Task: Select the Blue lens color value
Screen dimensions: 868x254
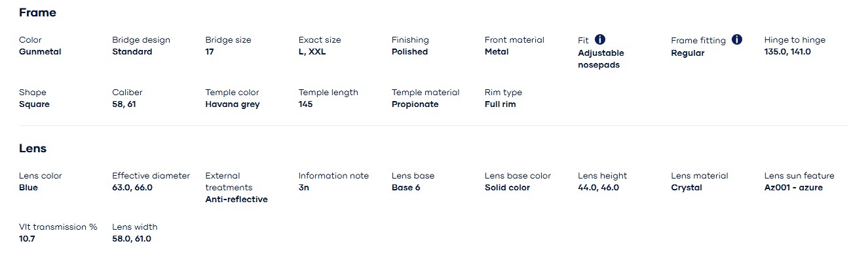Action: click(28, 188)
